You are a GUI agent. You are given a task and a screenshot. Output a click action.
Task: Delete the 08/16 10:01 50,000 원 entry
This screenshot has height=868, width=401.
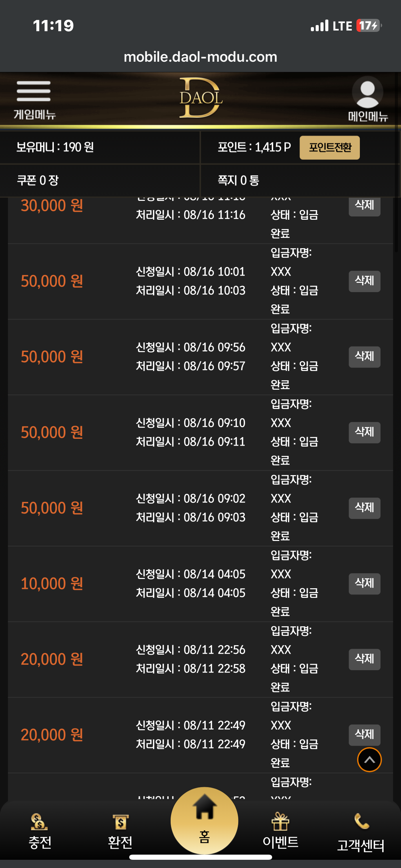pyautogui.click(x=364, y=281)
